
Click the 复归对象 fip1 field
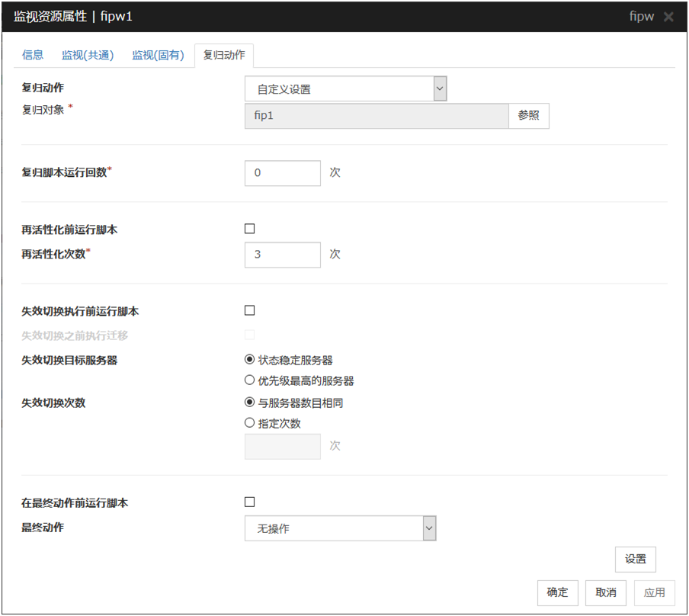pyautogui.click(x=376, y=116)
